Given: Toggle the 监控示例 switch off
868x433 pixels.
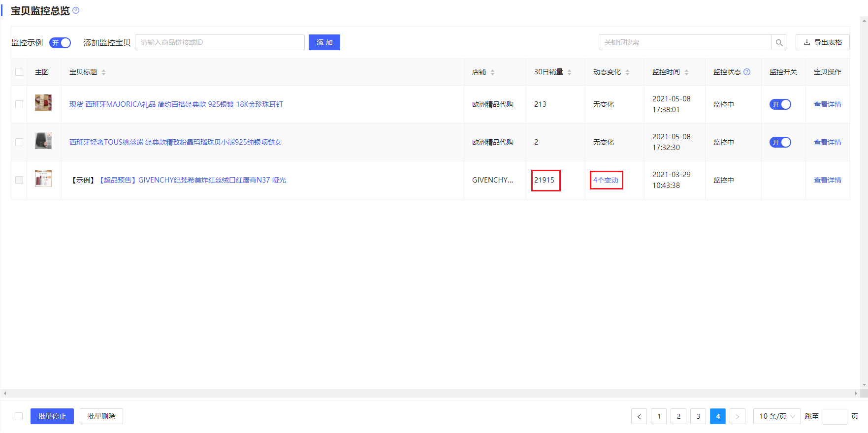Looking at the screenshot, I should 60,43.
